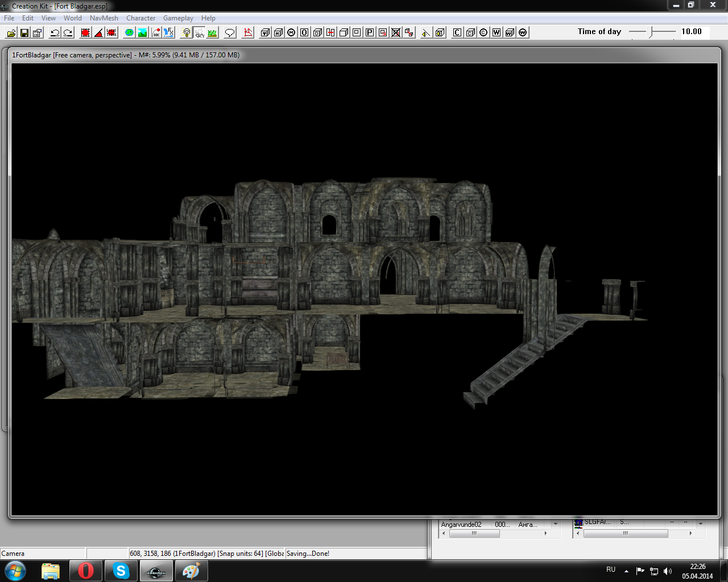728x582 pixels.
Task: Open the Gameplay menu
Action: pos(179,18)
